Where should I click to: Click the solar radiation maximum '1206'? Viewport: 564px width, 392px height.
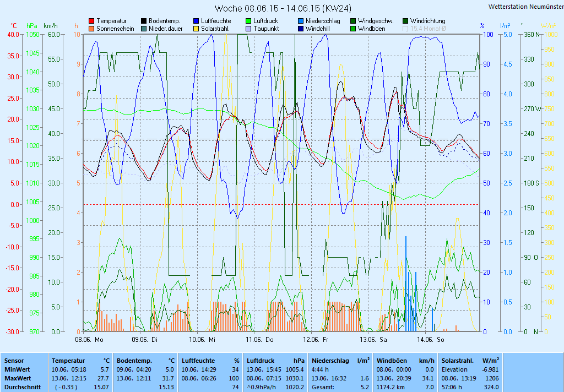point(492,378)
